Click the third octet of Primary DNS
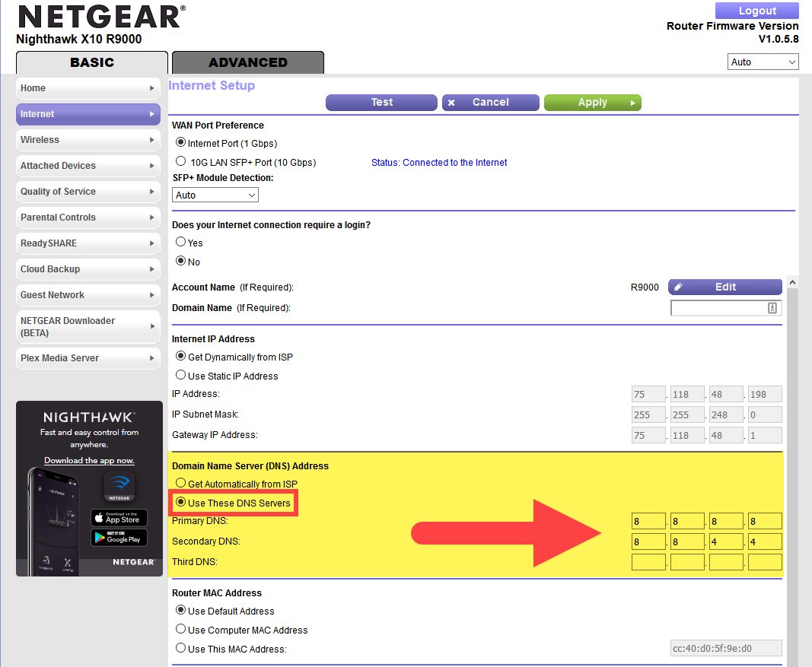The image size is (812, 667). [x=726, y=521]
